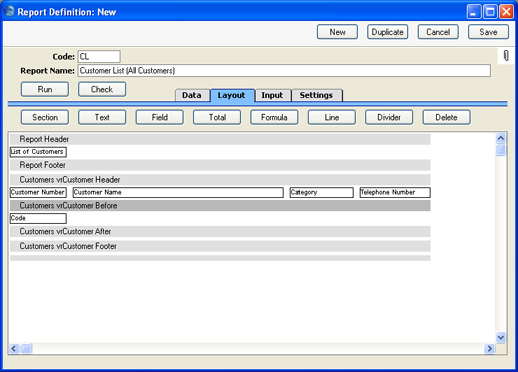Click the New button
Screen dimensions: 518x372
tap(337, 32)
